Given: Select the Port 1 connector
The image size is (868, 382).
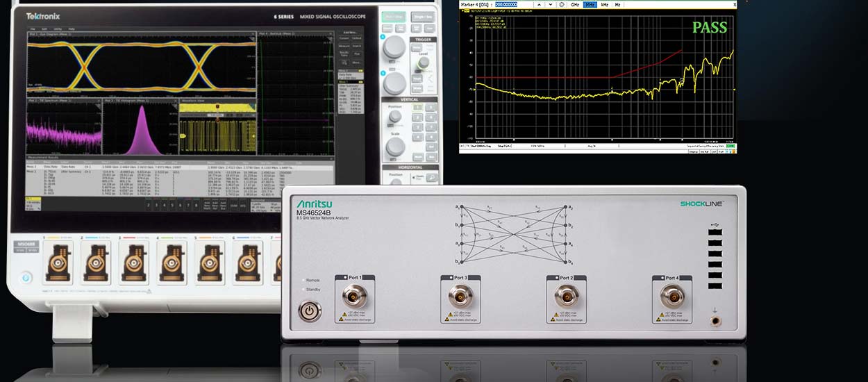Looking at the screenshot, I should click(355, 297).
